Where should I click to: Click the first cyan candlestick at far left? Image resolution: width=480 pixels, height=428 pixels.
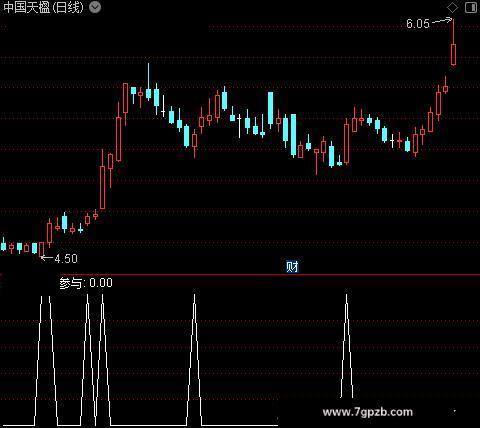[x=4, y=246]
